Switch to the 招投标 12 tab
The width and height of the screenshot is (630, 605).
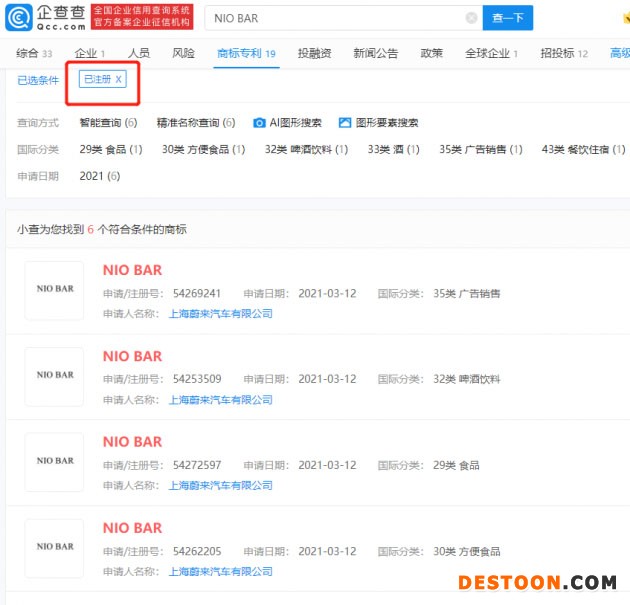tap(564, 53)
